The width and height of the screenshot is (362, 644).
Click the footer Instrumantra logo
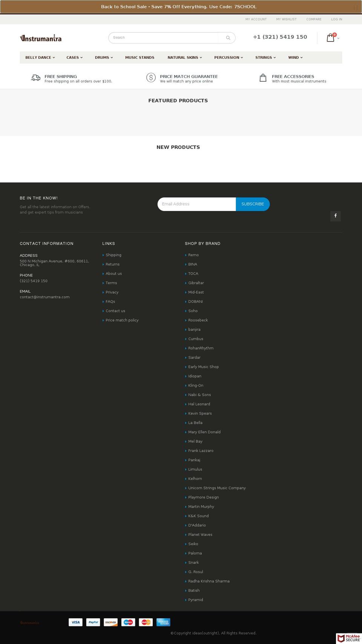click(x=29, y=623)
